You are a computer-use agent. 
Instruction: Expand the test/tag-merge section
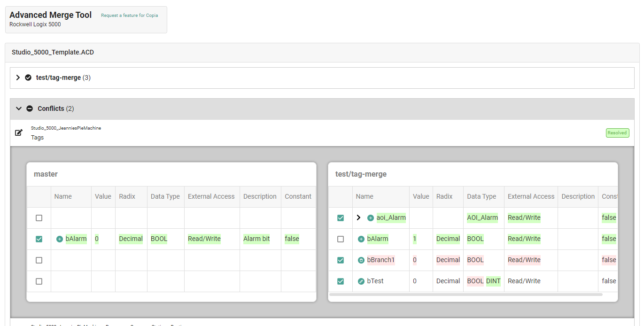click(18, 78)
